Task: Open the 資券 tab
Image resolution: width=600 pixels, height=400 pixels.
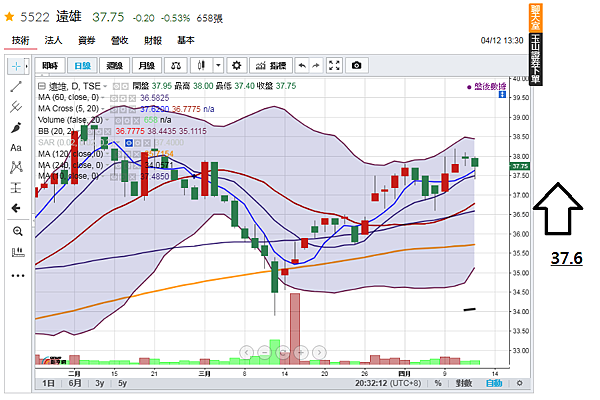Action: 86,40
